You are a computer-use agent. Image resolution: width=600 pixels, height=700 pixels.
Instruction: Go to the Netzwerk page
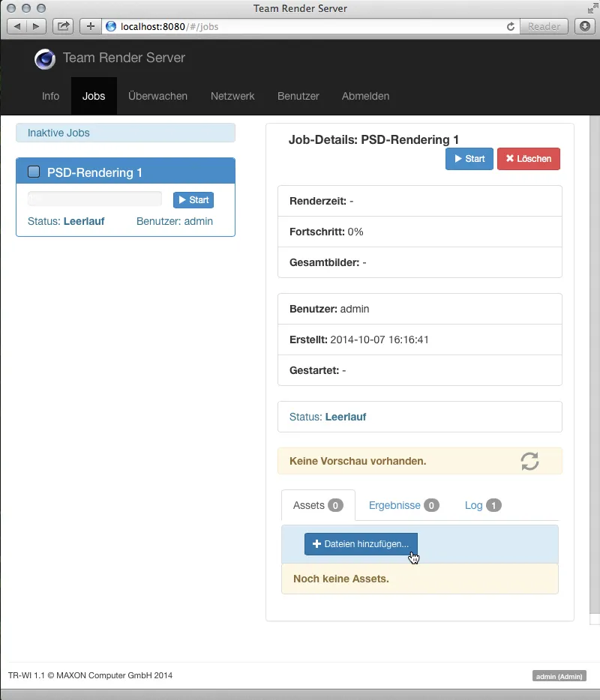[232, 96]
